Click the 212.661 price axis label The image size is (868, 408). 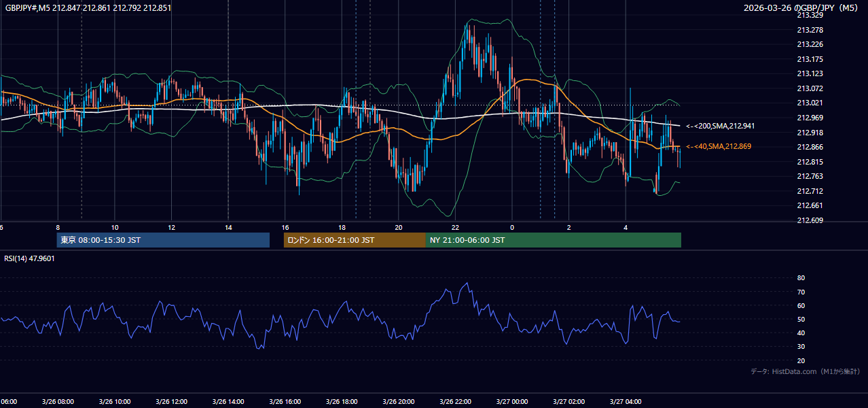810,205
